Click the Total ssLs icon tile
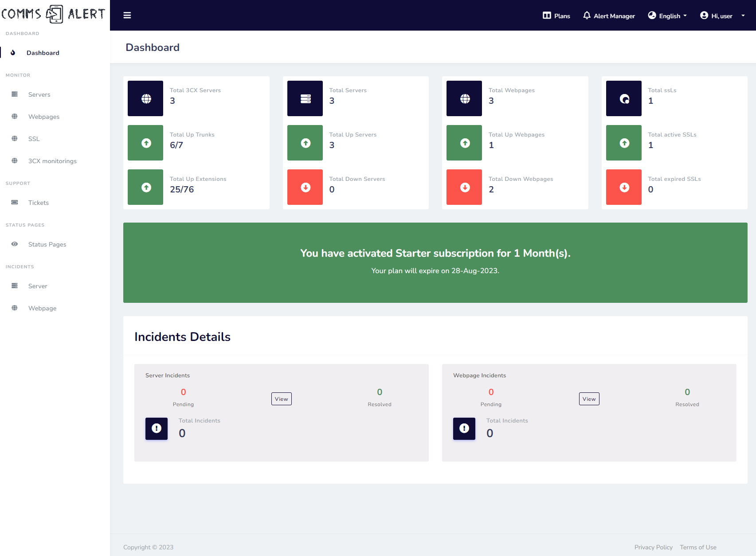Image resolution: width=756 pixels, height=556 pixels. [x=624, y=98]
